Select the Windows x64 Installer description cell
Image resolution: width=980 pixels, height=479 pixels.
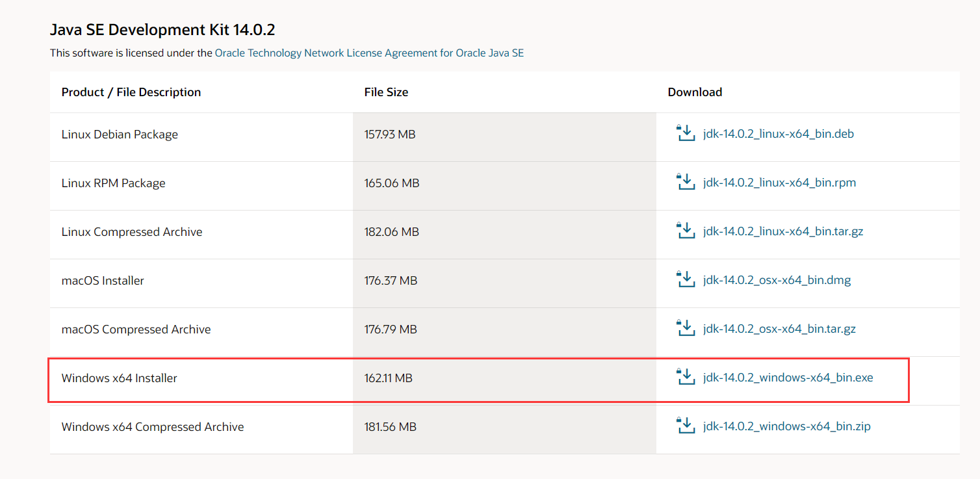tap(201, 381)
